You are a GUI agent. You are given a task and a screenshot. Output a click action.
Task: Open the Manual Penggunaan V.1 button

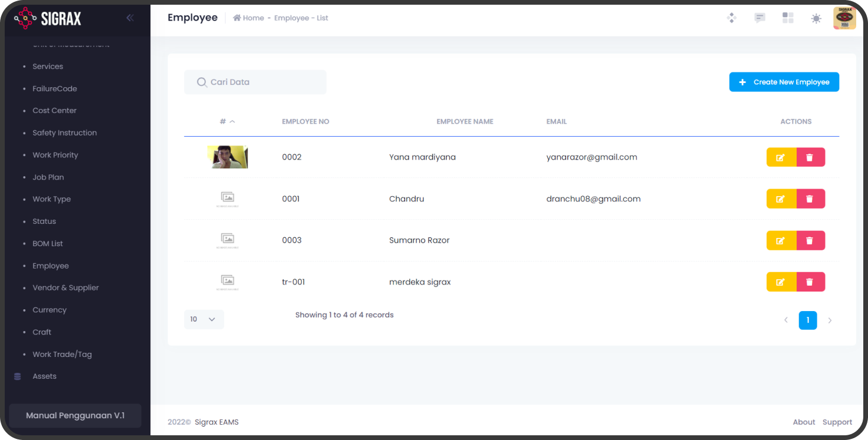tap(75, 415)
